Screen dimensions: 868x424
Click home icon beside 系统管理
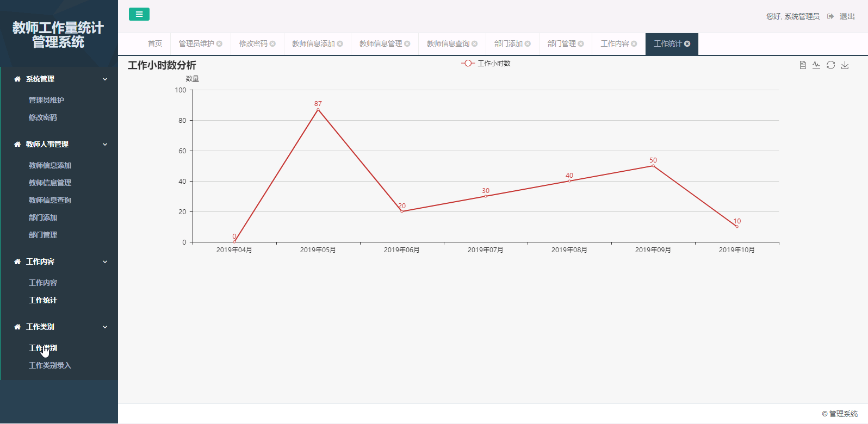click(x=17, y=79)
